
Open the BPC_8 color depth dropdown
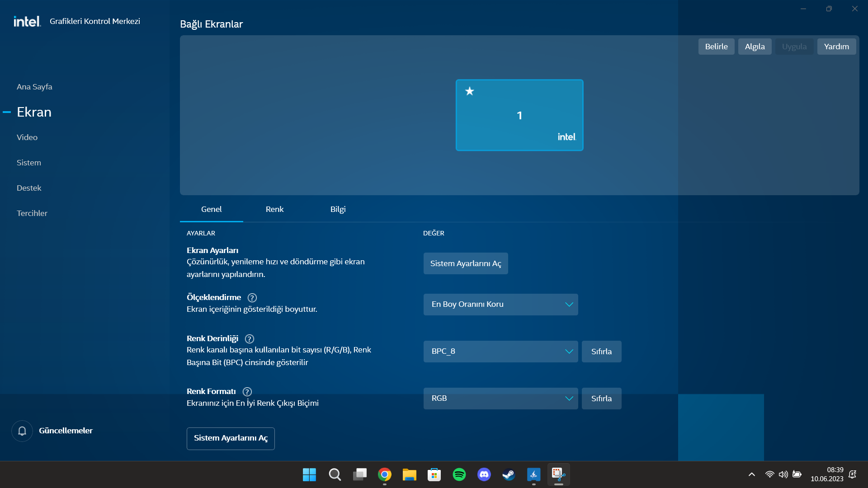500,352
